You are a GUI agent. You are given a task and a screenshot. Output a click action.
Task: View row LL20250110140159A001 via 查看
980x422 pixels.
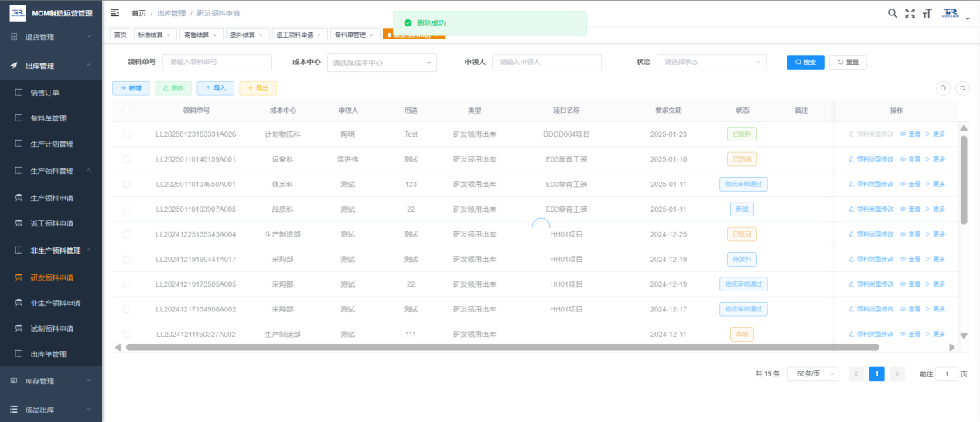tap(910, 159)
